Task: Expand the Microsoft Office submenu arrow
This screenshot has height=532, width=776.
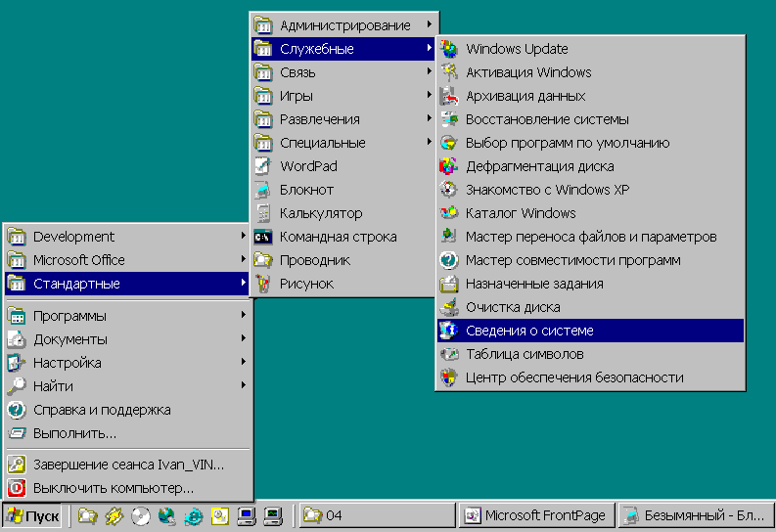Action: tap(243, 258)
